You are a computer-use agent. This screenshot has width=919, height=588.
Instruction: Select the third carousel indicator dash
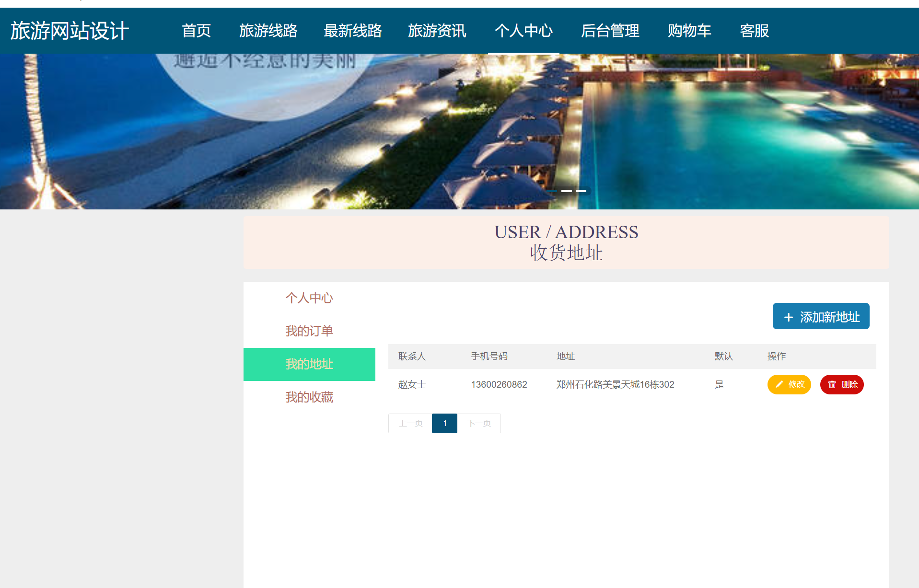(x=582, y=191)
